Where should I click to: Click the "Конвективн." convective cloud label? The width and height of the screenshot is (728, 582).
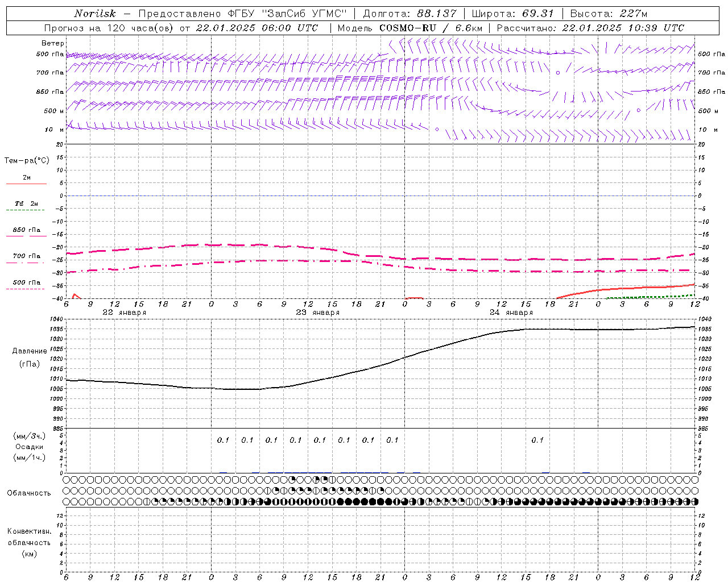[29, 531]
